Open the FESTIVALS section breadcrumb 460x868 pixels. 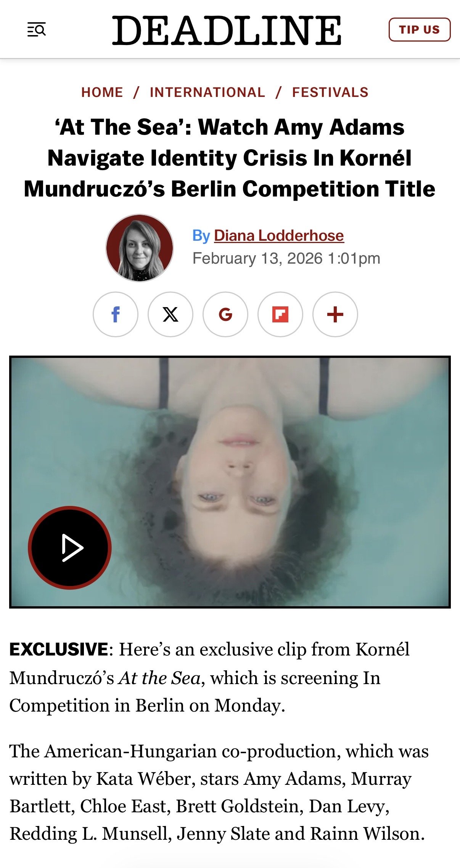click(x=330, y=92)
